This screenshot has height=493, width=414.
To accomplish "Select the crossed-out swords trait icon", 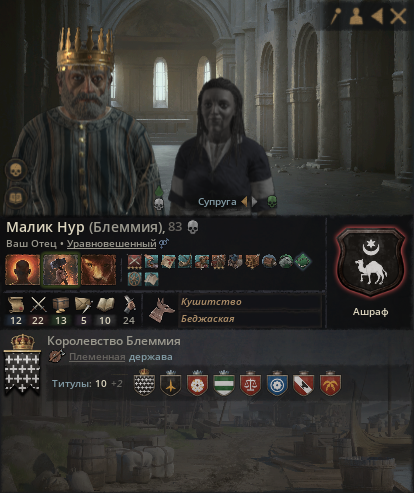I will [x=134, y=262].
